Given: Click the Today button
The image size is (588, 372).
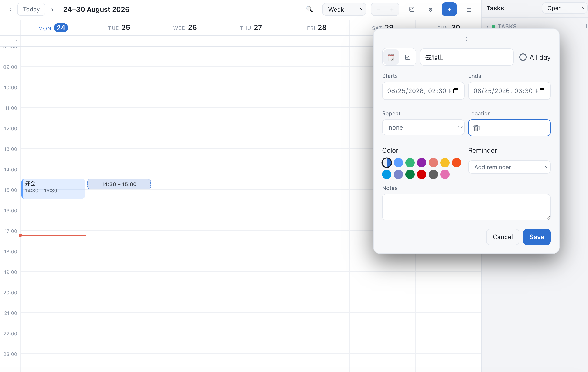Looking at the screenshot, I should [x=31, y=9].
